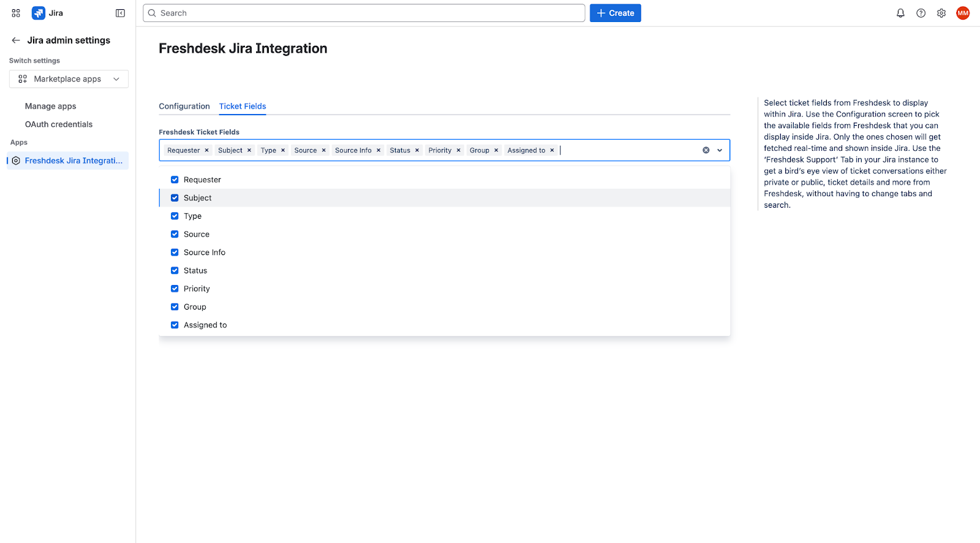Remove the Priority chip with its x

pos(459,150)
